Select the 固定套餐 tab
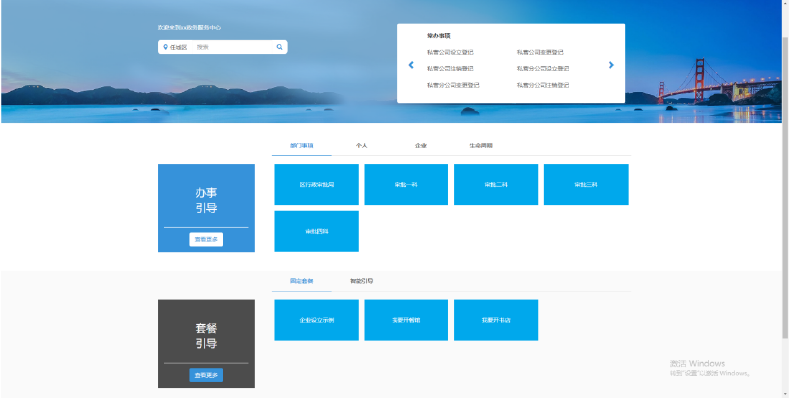Image resolution: width=789 pixels, height=399 pixels. (x=301, y=281)
